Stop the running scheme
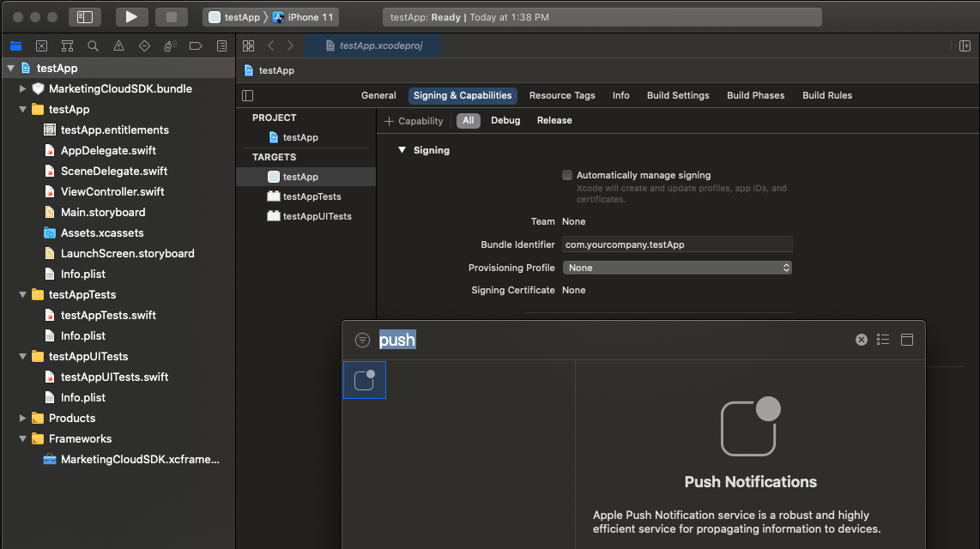The image size is (980, 549). click(x=172, y=17)
